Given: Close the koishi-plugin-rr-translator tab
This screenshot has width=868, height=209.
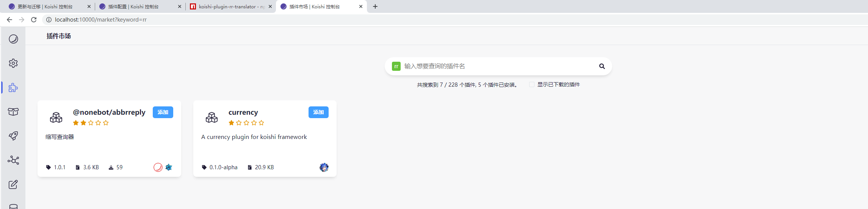Looking at the screenshot, I should 270,6.
